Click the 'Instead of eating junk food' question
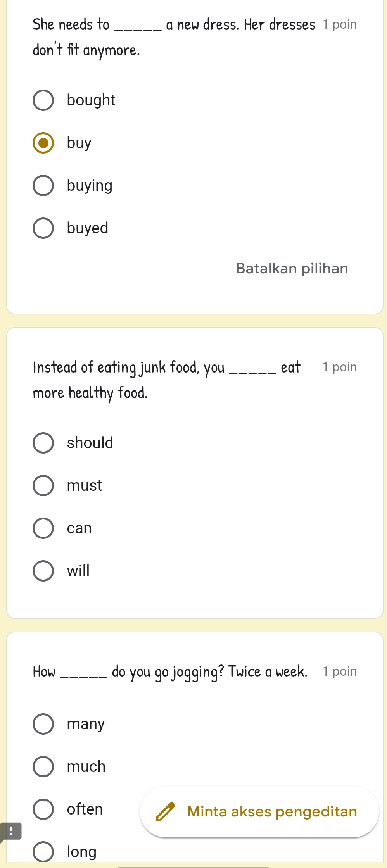Viewport: 387px width, 868px height. click(167, 380)
